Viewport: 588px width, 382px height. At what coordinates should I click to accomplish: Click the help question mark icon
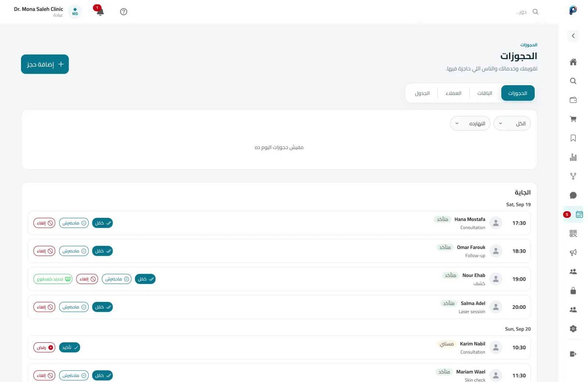(124, 12)
